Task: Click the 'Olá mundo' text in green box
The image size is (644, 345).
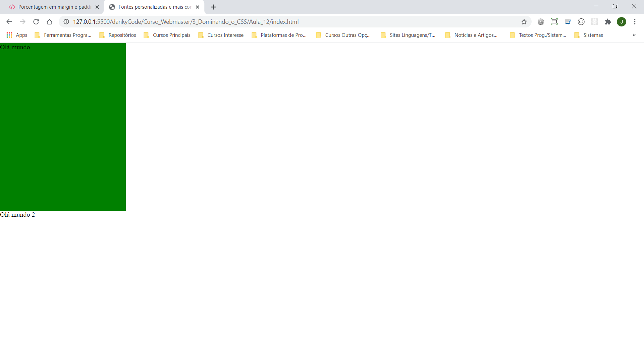Action: pos(15,47)
